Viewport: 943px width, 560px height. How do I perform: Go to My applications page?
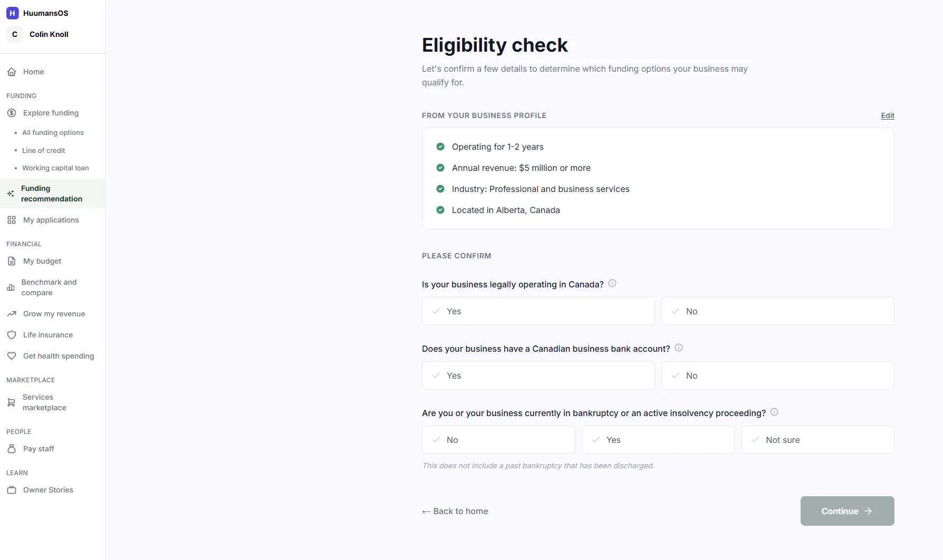[x=51, y=220]
